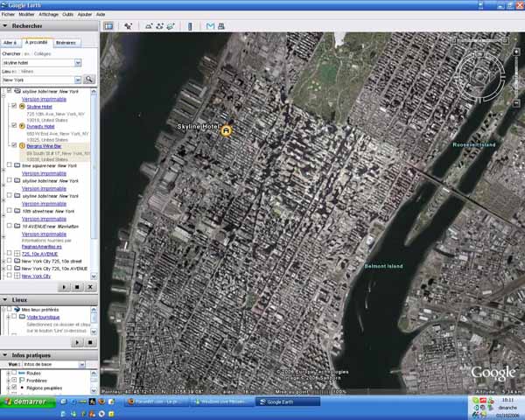
Task: Expand the Visite touristique folder
Action: pyautogui.click(x=8, y=317)
